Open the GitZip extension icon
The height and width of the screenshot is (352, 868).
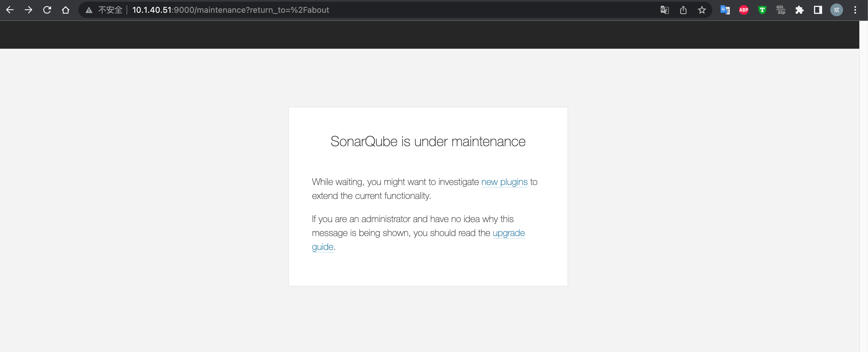pyautogui.click(x=781, y=10)
